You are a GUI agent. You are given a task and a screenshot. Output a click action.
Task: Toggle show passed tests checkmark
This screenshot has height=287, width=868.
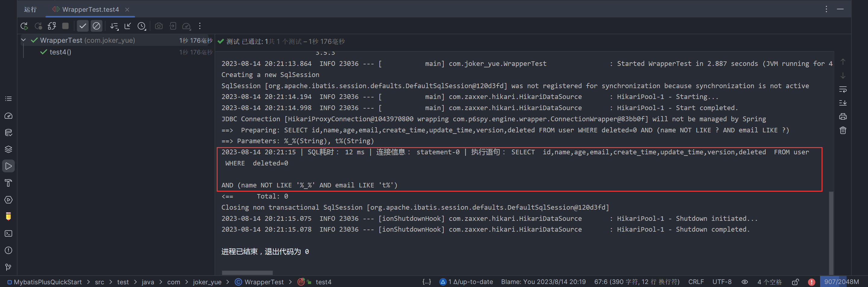pos(83,26)
